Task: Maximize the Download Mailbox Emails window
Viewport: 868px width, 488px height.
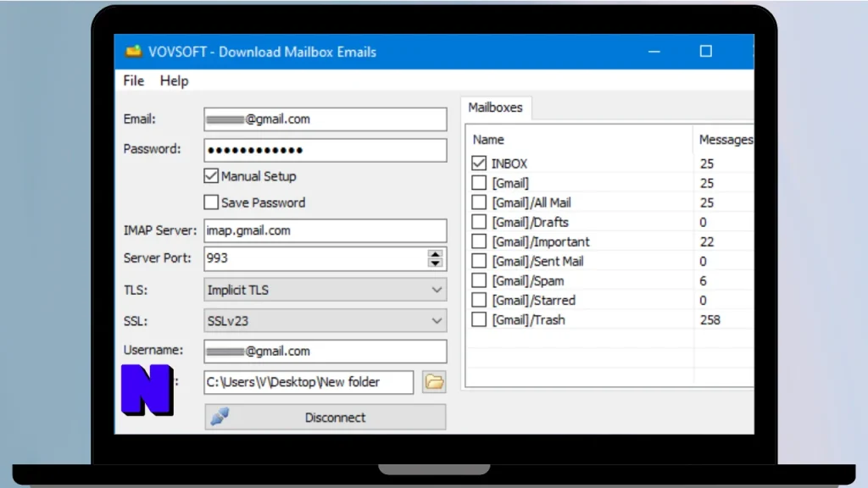Action: (706, 52)
